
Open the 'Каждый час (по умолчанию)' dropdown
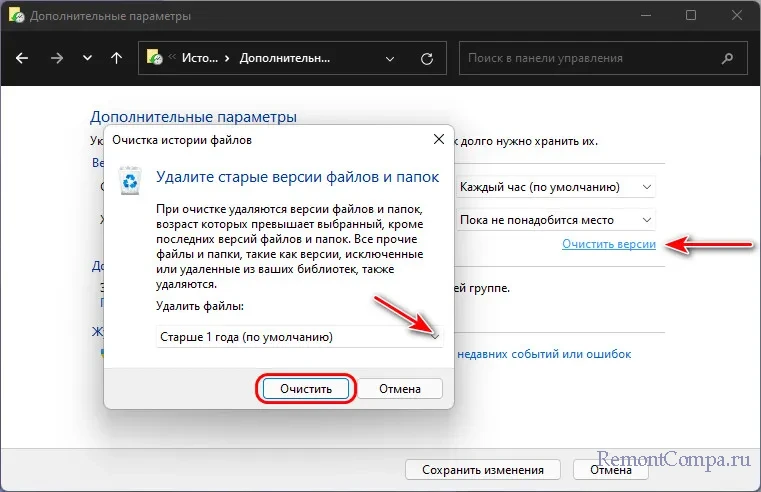coord(556,187)
